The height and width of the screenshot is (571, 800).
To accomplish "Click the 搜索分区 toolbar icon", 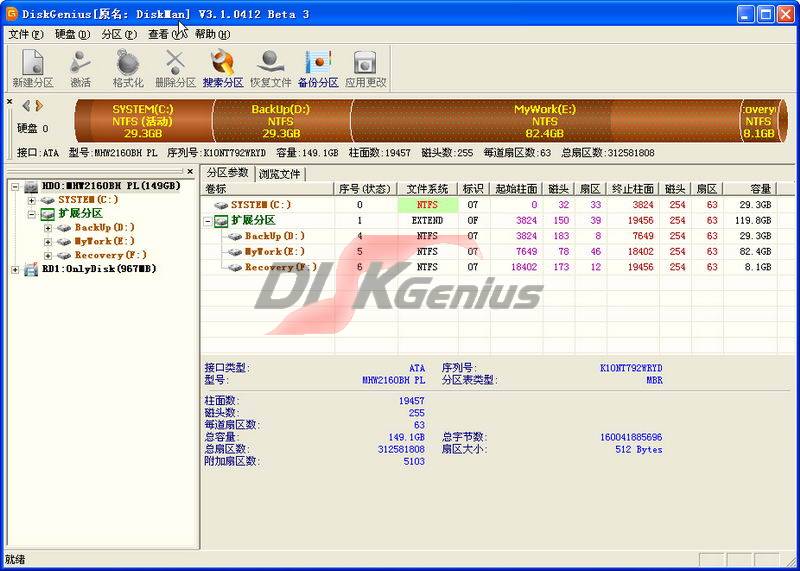I will (x=223, y=69).
